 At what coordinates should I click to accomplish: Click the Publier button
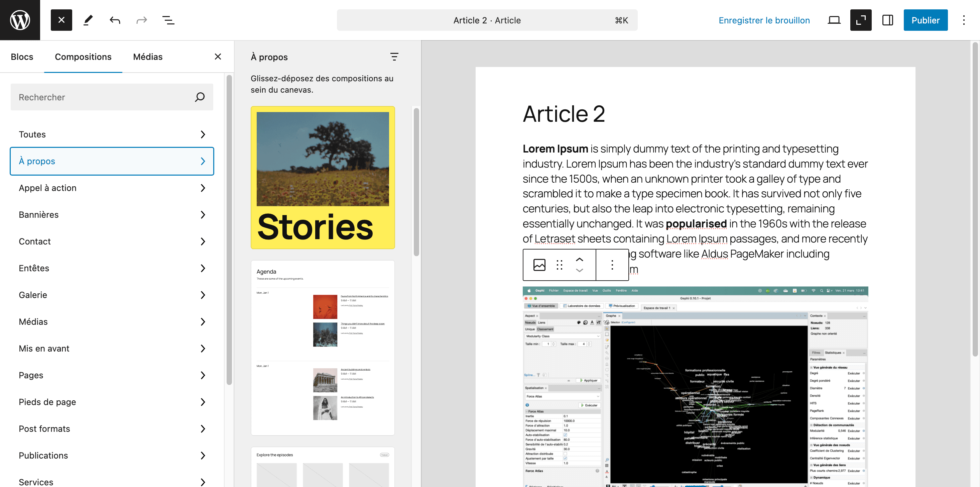pyautogui.click(x=925, y=20)
